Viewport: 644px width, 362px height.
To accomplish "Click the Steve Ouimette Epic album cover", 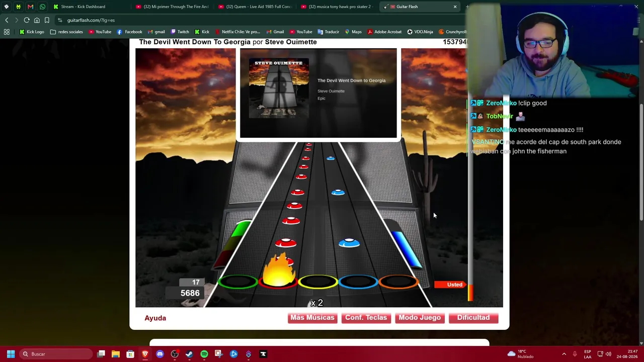I will 279,88.
